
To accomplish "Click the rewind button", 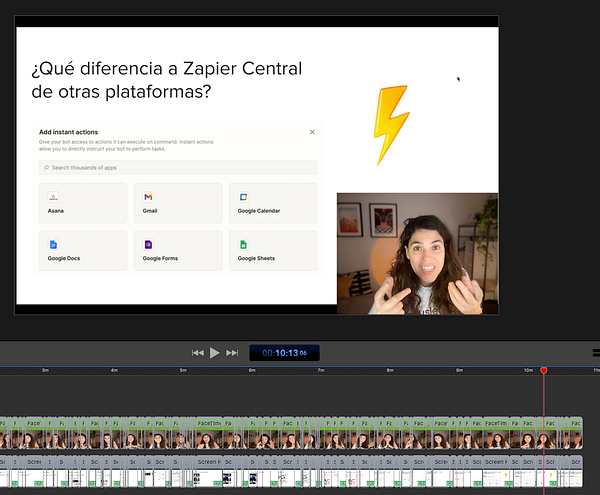I will (x=198, y=353).
